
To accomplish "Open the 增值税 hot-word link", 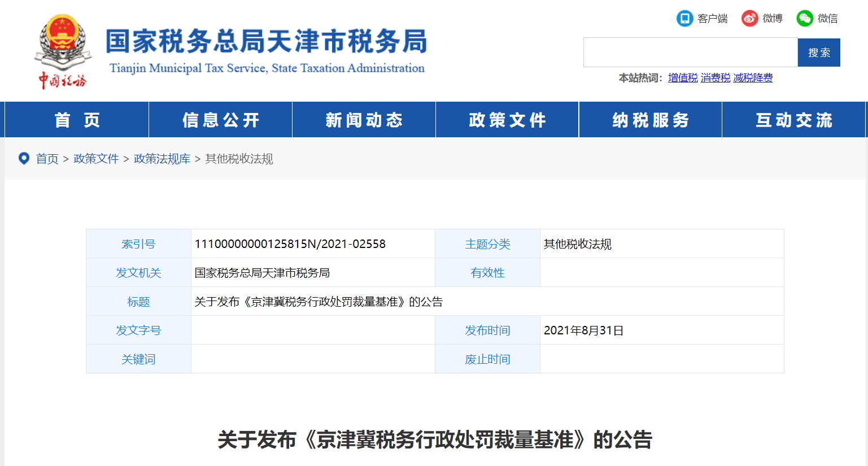I will click(x=683, y=78).
